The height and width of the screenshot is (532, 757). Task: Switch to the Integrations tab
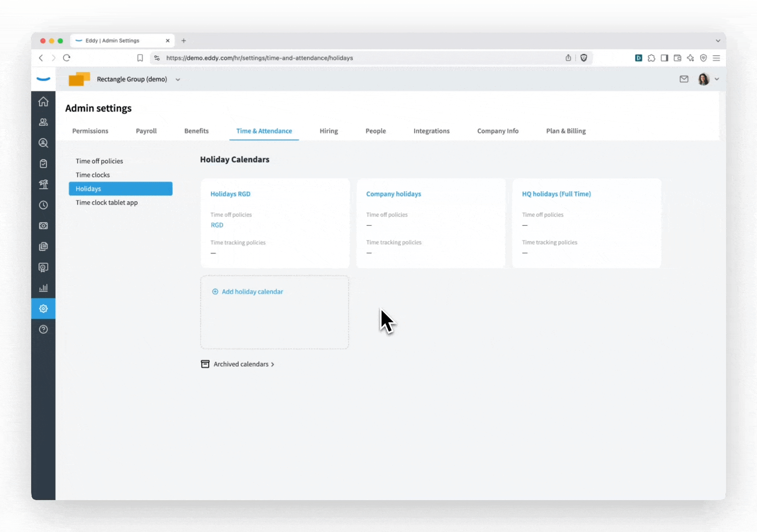coord(432,131)
